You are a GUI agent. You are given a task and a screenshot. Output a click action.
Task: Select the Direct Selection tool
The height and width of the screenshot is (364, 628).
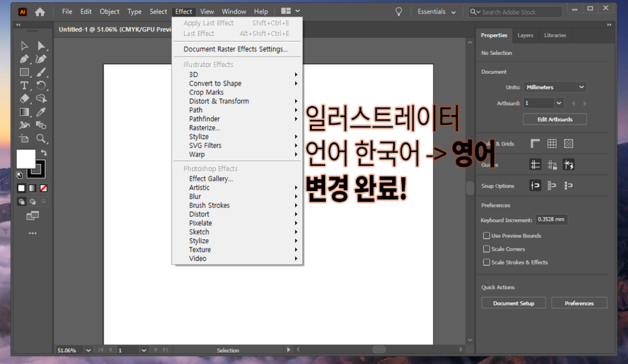tap(41, 45)
